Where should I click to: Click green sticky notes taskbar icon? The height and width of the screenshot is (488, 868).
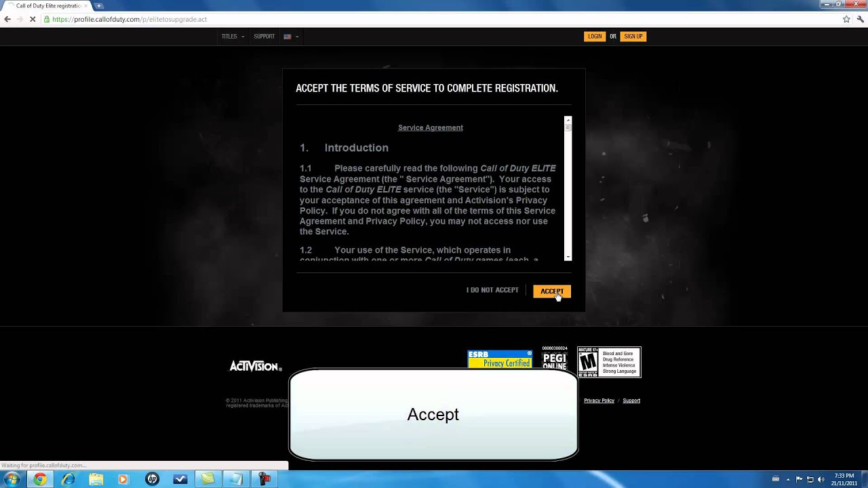208,479
